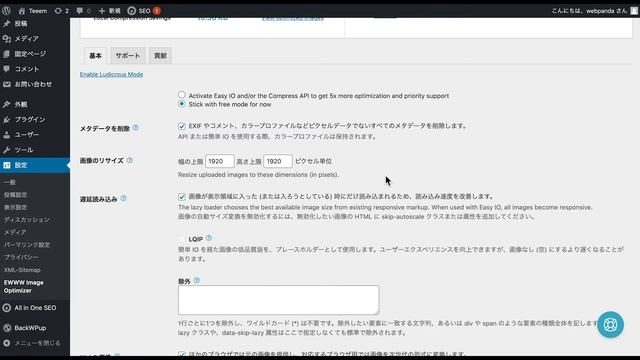The height and width of the screenshot is (360, 640).
Task: Select Activate Easy IO radio option
Action: click(182, 95)
